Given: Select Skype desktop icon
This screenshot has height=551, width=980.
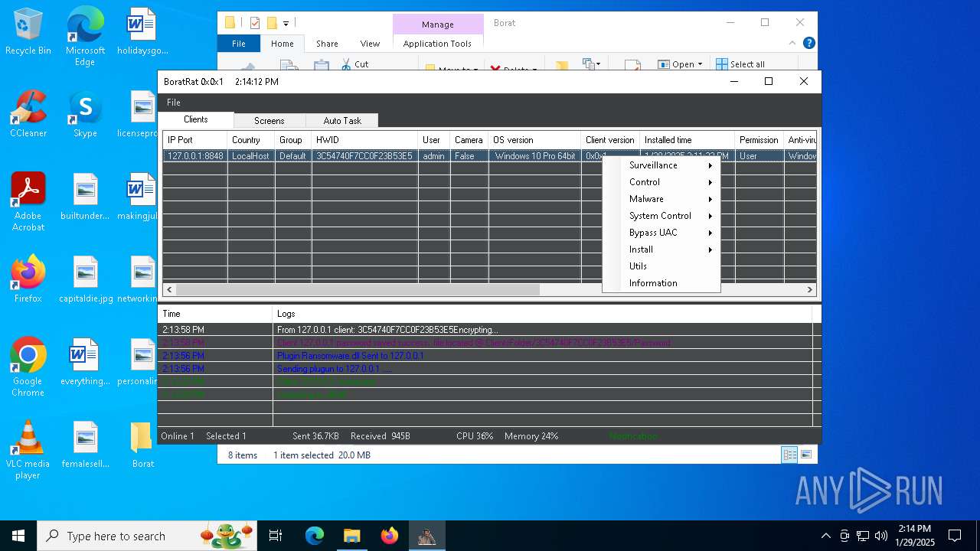Looking at the screenshot, I should click(x=85, y=114).
